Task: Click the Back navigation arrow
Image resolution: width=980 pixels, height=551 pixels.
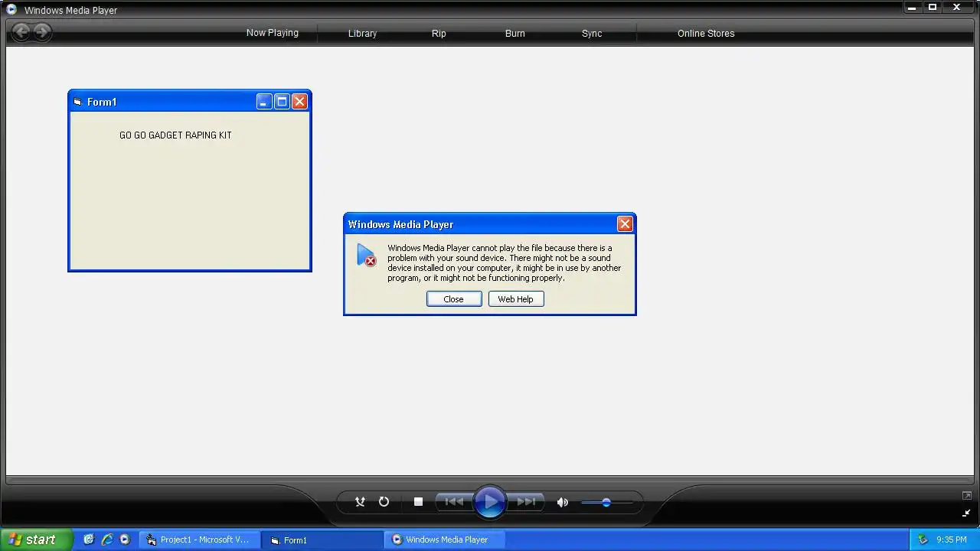Action: 21,31
